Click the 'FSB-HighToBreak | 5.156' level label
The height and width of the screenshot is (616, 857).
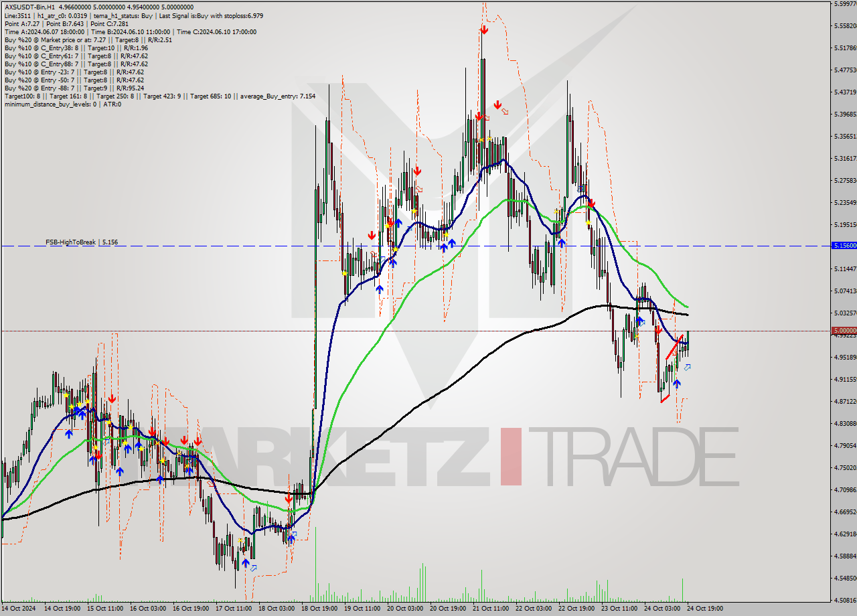point(82,242)
